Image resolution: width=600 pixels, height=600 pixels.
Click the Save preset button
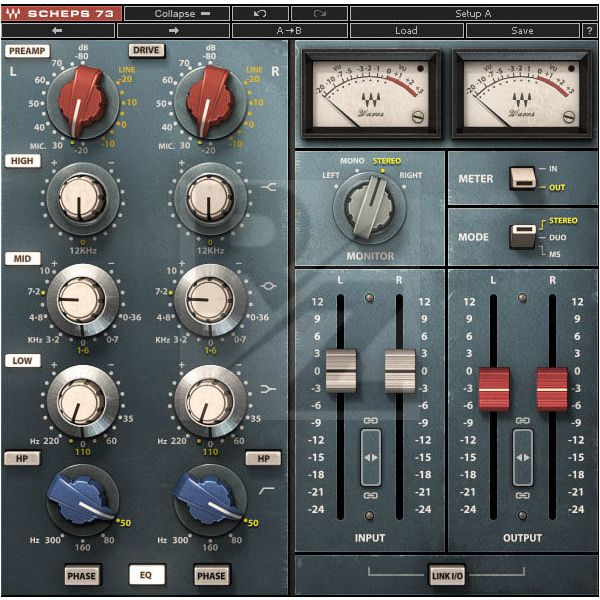(522, 30)
